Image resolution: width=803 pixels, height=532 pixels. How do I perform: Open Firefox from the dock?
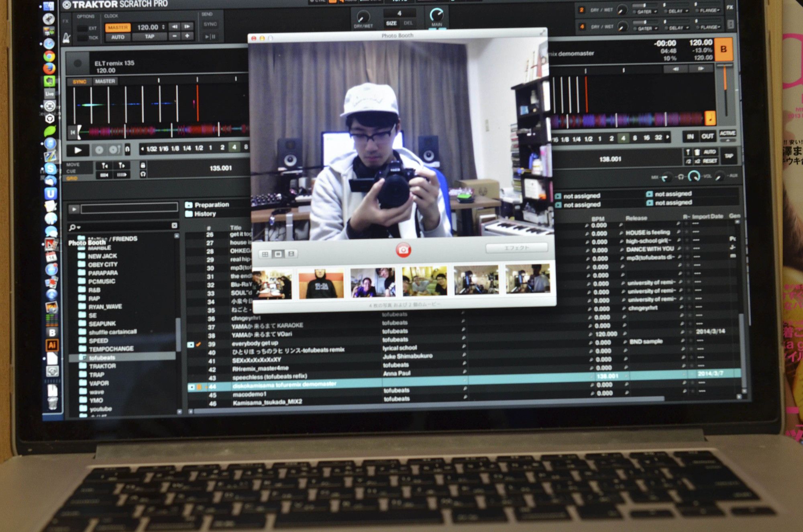click(x=49, y=68)
